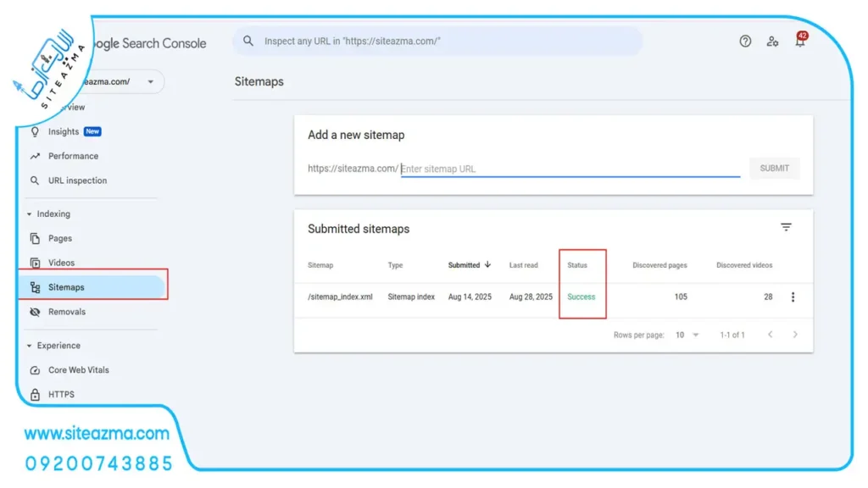Click the search magnifier icon in URL bar
This screenshot has width=868, height=488.
(248, 41)
